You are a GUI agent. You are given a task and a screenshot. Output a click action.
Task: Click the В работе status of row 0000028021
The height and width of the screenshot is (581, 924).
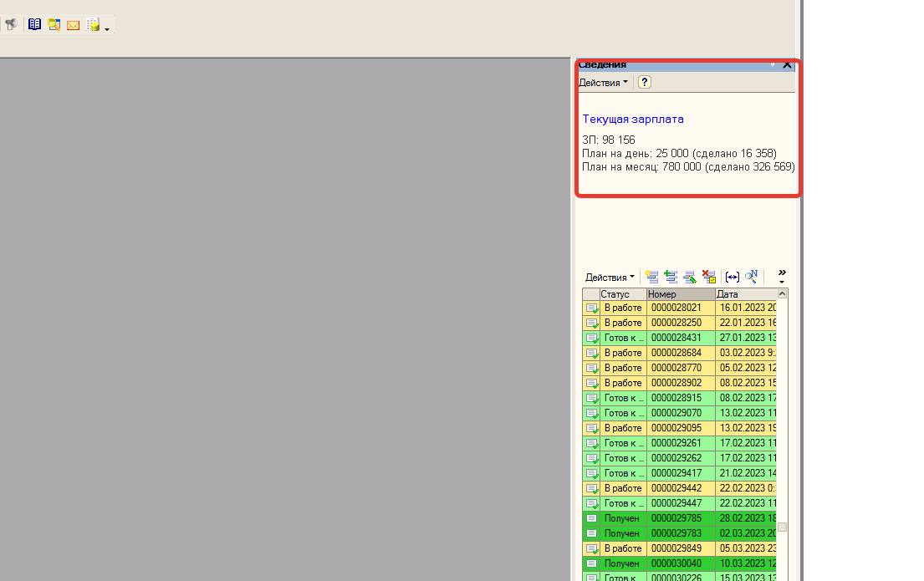(x=623, y=308)
